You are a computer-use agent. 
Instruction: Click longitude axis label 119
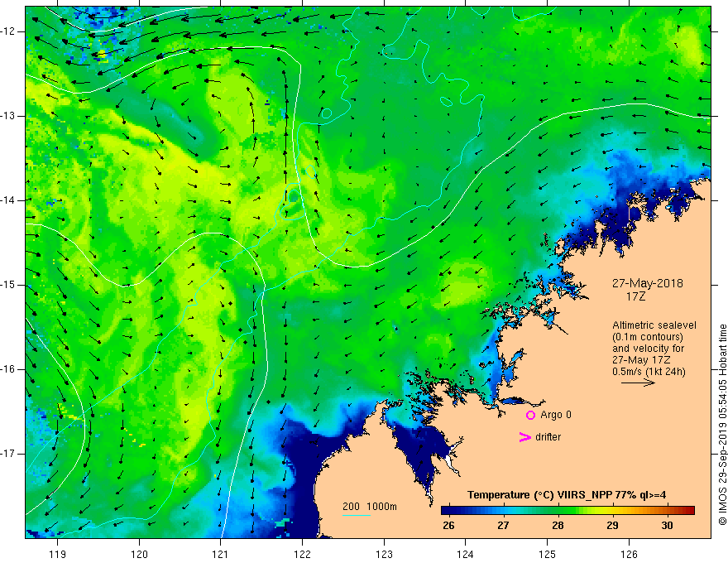58,554
